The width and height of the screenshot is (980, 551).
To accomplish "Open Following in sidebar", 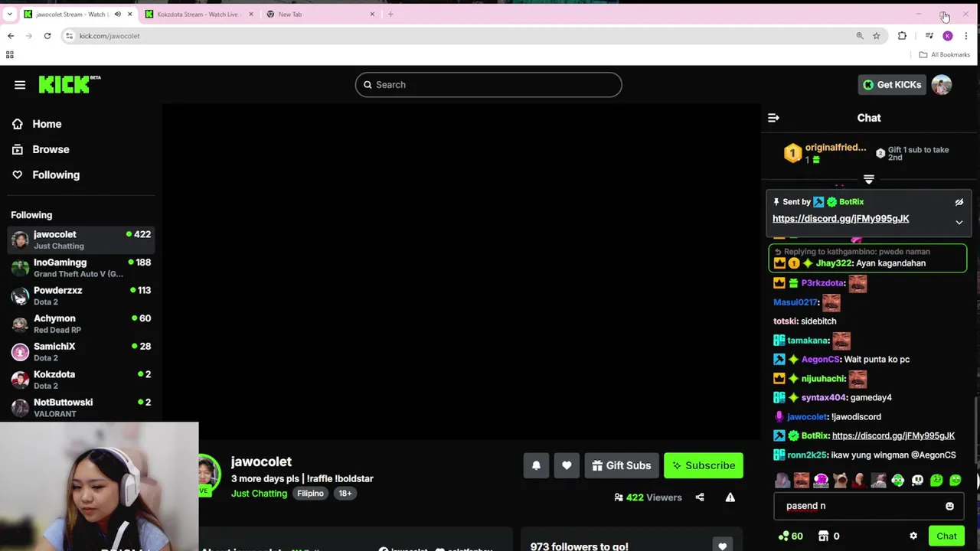I will [55, 174].
